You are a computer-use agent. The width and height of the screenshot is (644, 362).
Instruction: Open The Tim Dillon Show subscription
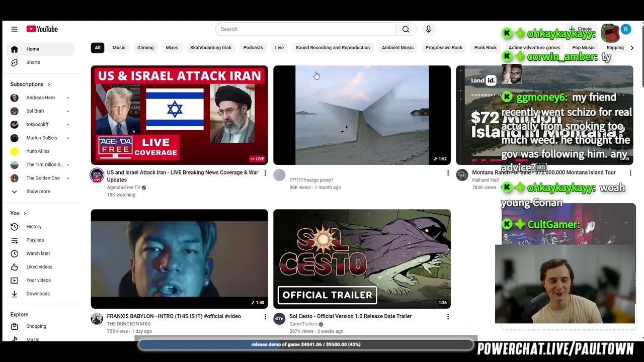(x=41, y=164)
